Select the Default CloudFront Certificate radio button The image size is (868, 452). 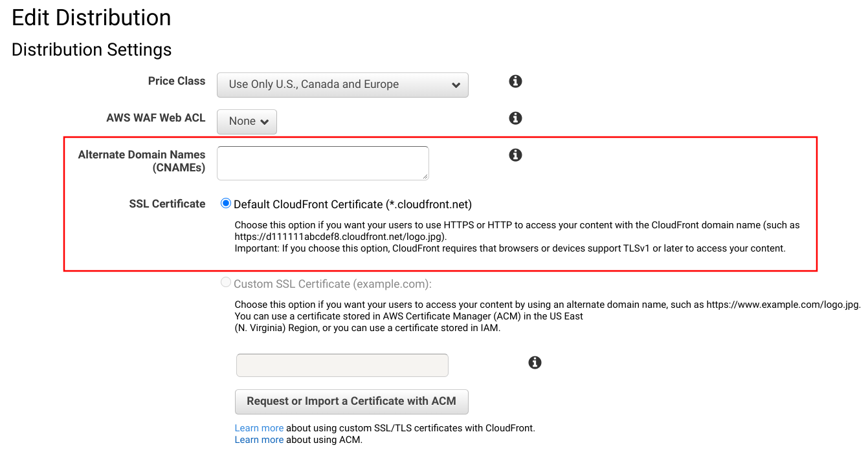click(x=226, y=204)
